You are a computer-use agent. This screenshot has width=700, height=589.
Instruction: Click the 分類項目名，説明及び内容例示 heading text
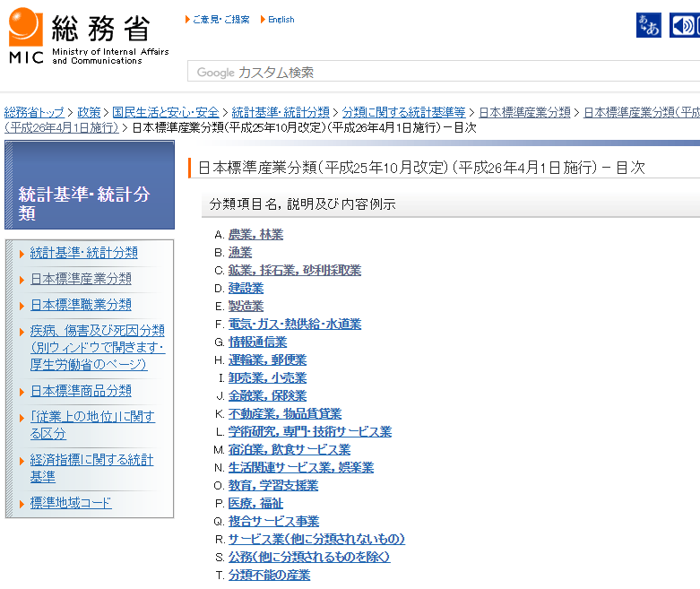tap(302, 204)
